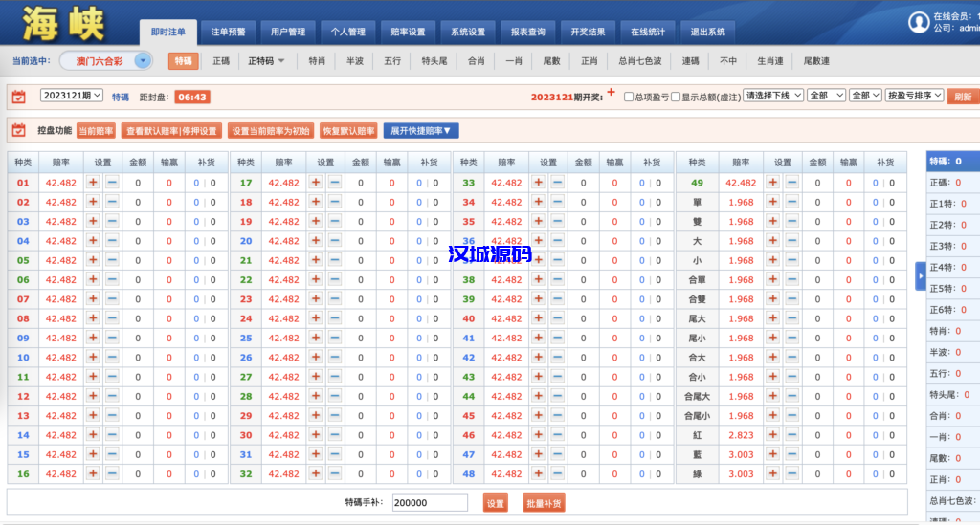This screenshot has width=980, height=525.
Task: Click the user avatar icon
Action: pos(918,23)
